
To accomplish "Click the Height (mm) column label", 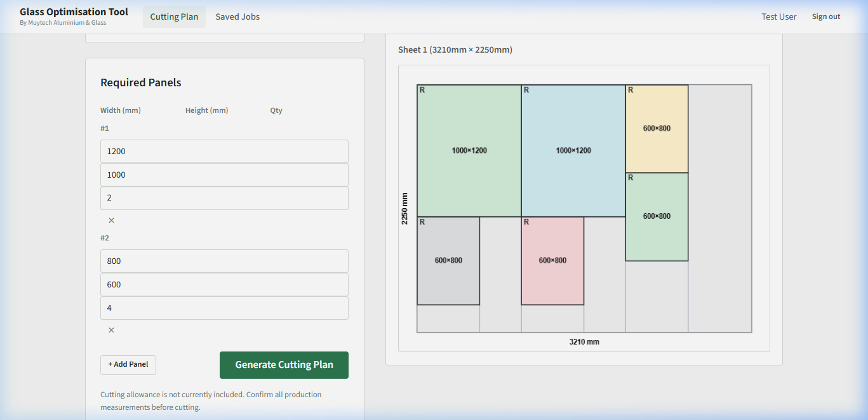I will click(207, 110).
